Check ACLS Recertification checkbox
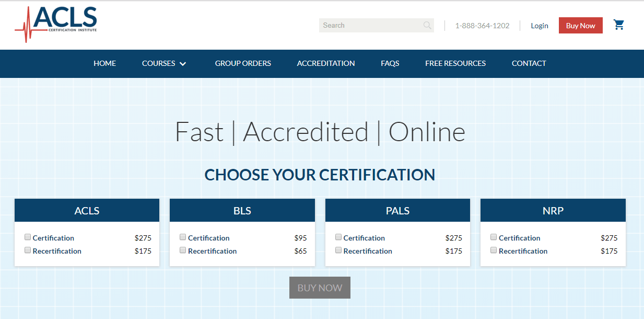This screenshot has height=319, width=644. click(28, 250)
